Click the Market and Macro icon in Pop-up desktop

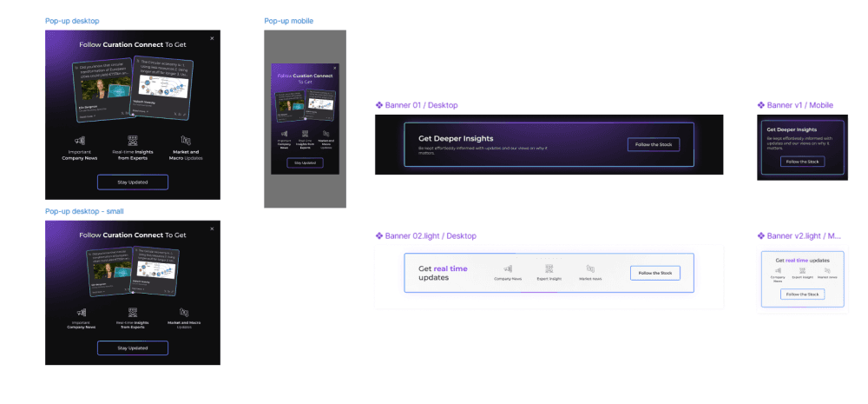(x=186, y=141)
